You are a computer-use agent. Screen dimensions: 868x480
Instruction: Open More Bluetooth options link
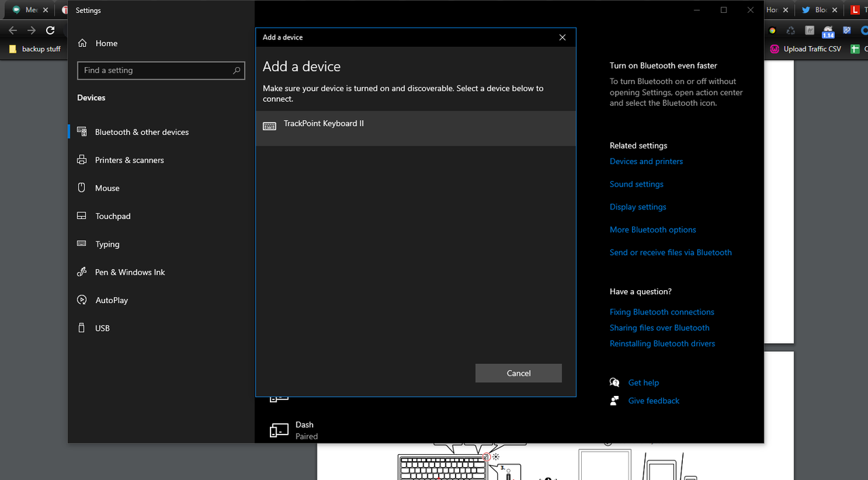tap(653, 230)
